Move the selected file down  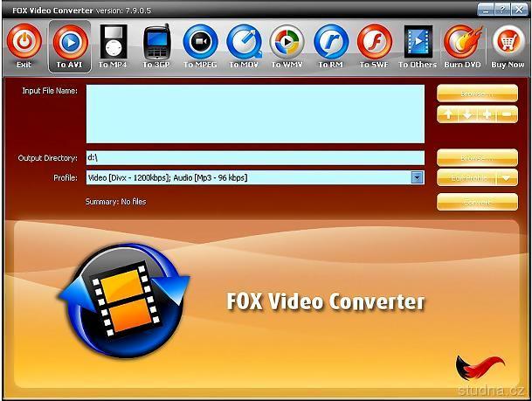(x=467, y=114)
